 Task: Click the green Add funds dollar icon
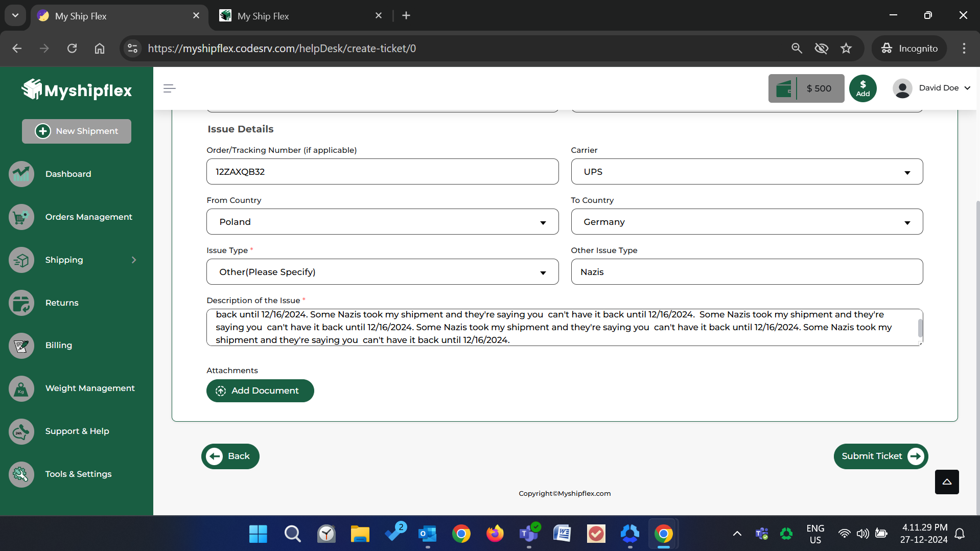862,88
